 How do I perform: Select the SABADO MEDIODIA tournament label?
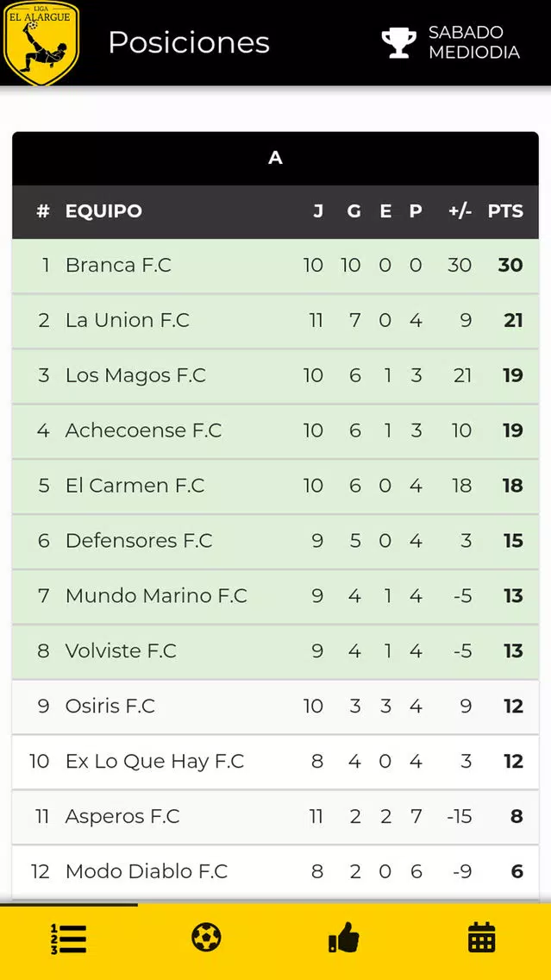tap(473, 42)
